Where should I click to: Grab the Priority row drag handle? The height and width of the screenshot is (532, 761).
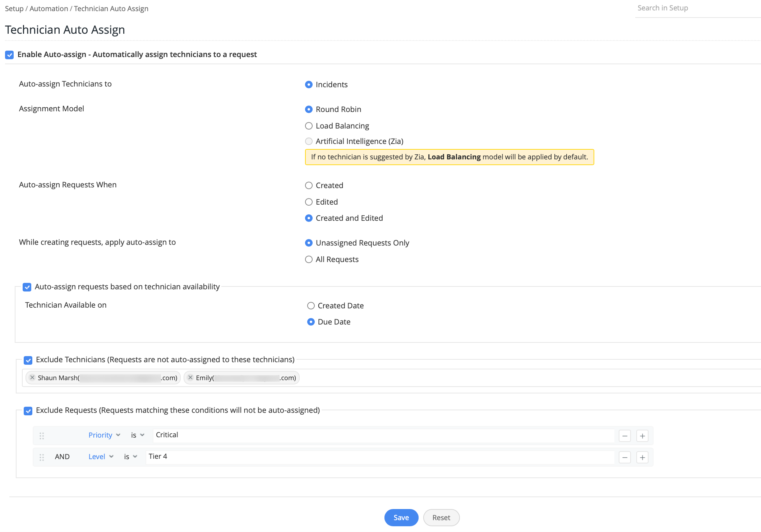pos(42,436)
